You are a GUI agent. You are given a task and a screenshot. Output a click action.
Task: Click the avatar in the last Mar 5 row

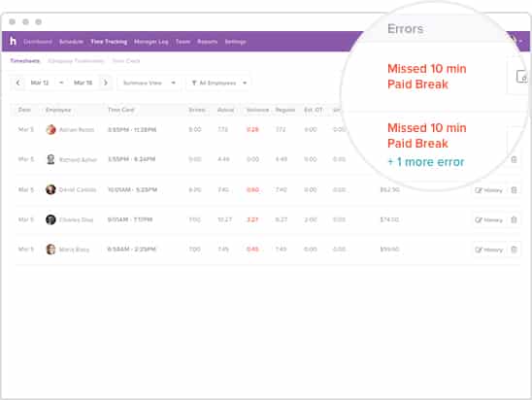(50, 249)
